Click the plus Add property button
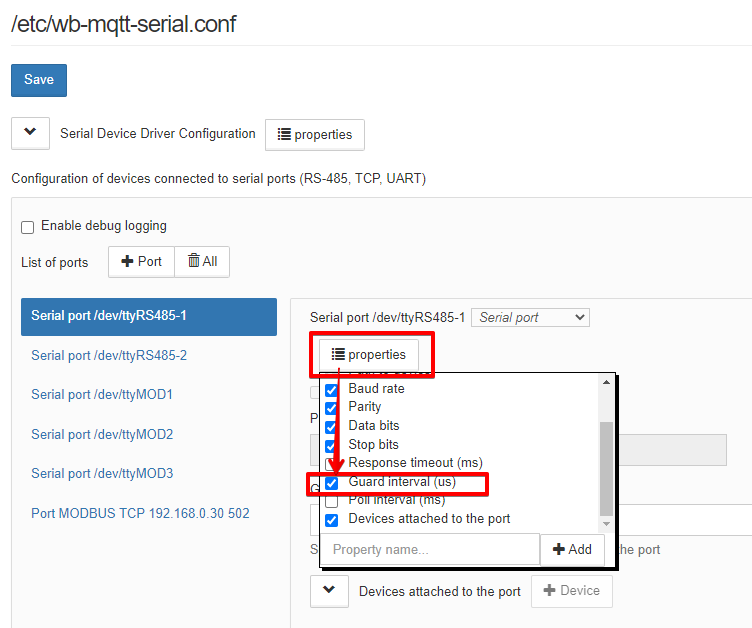This screenshot has height=628, width=752. pos(572,549)
